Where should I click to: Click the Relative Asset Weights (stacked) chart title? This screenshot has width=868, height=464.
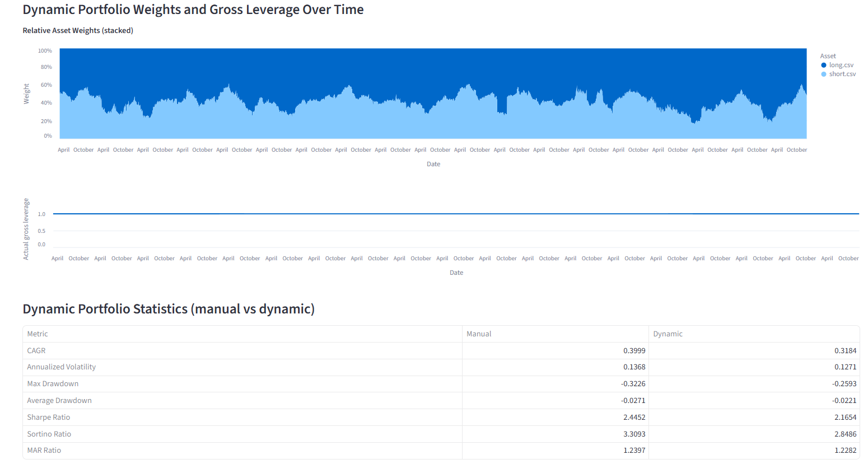(78, 31)
